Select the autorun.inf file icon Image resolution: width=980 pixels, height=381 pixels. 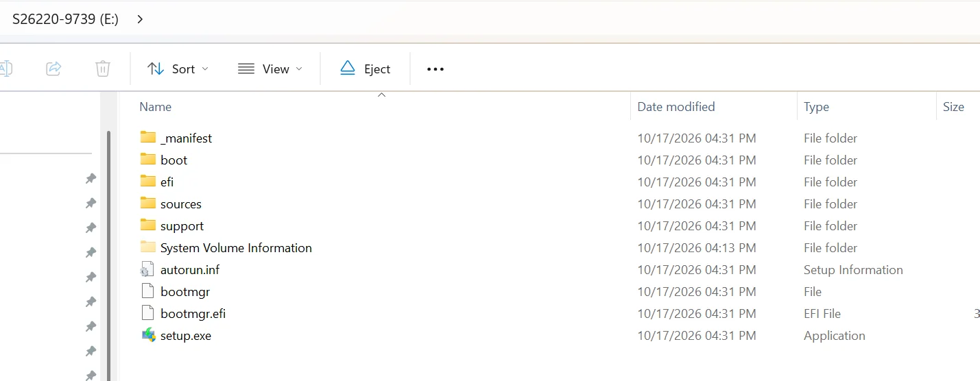point(148,269)
